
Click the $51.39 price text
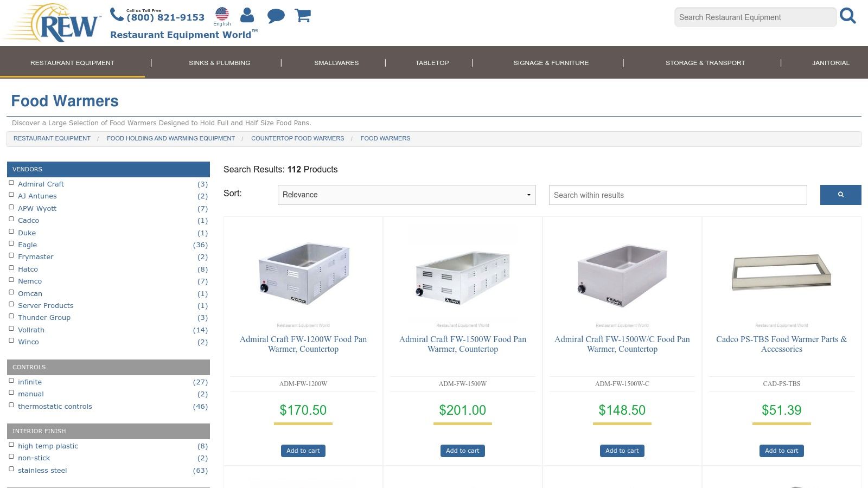782,410
